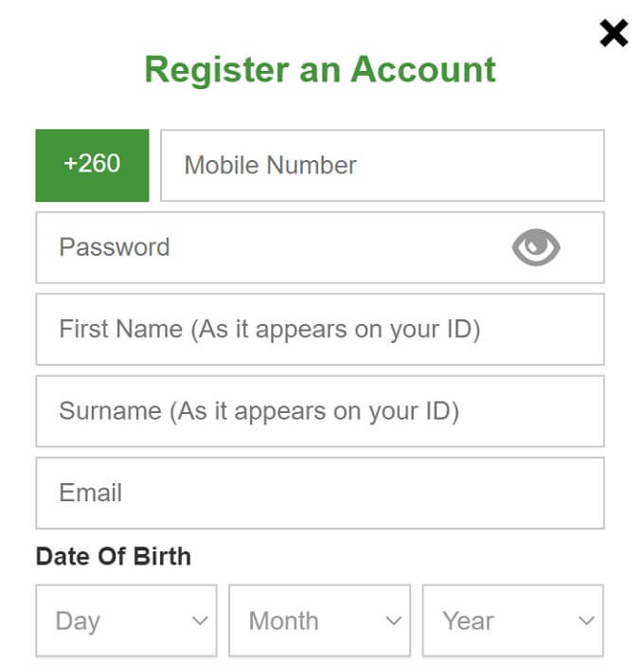Focus the Email input field

[320, 494]
